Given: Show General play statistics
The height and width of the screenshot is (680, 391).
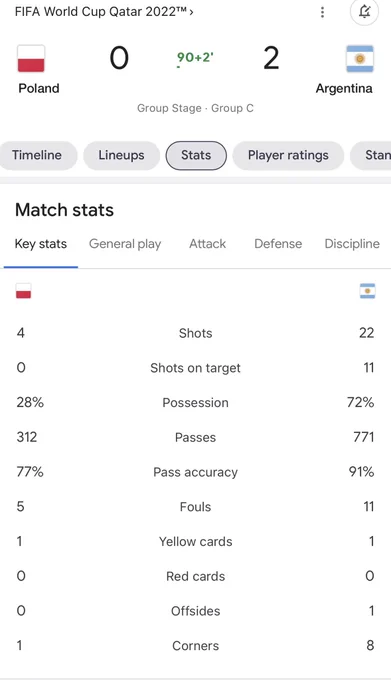Looking at the screenshot, I should 125,244.
